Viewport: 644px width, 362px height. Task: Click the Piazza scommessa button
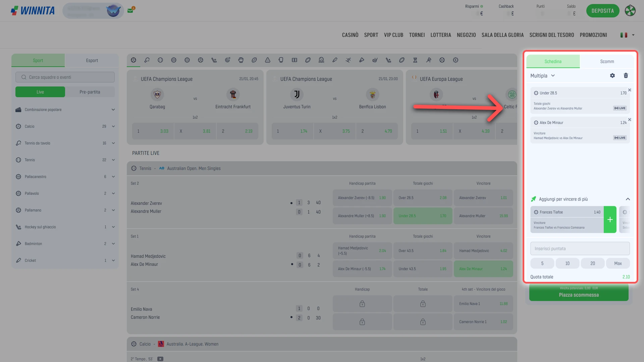pyautogui.click(x=579, y=293)
